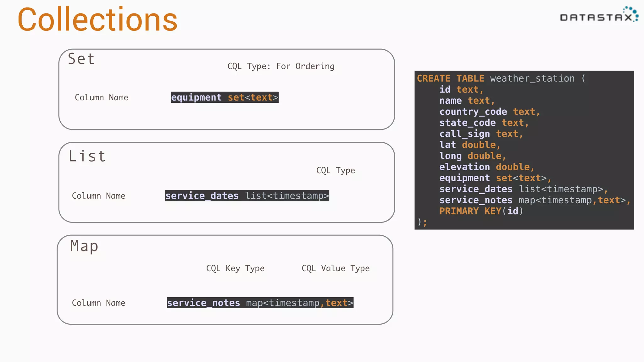Click the 'CQL Value Type' label
Image resolution: width=644 pixels, height=362 pixels.
[x=336, y=268]
